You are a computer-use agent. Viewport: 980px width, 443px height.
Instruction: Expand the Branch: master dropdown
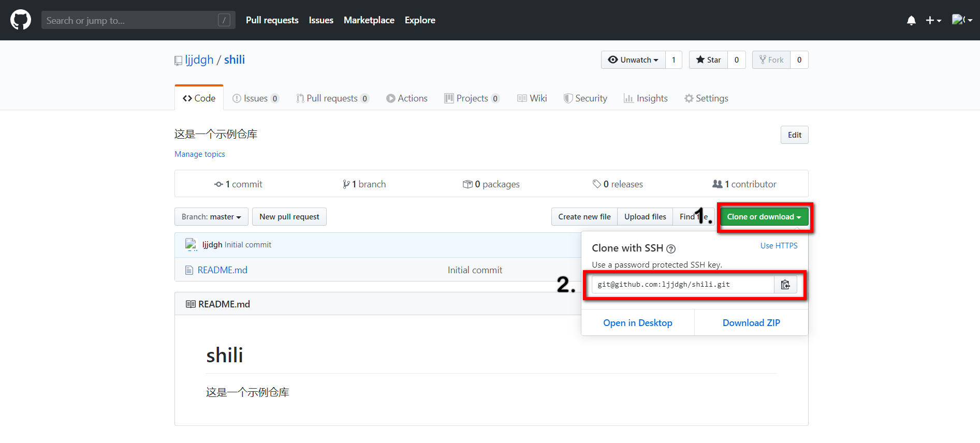tap(211, 217)
